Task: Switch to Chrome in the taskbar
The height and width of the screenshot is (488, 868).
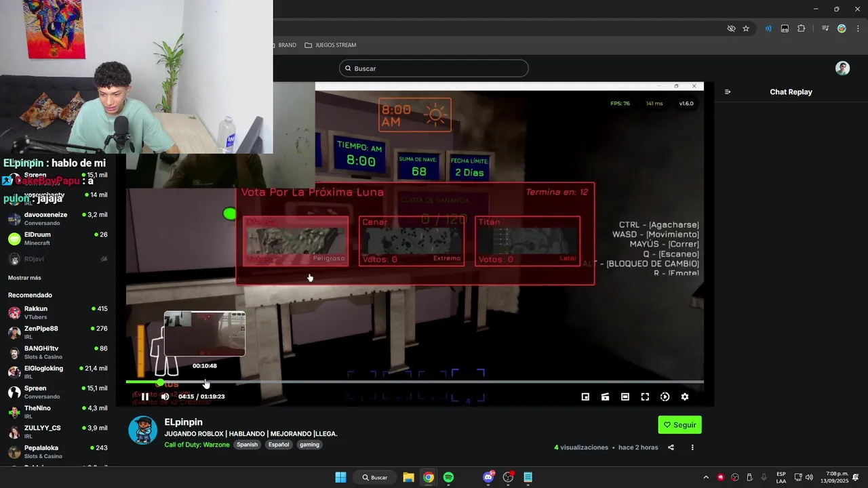Action: [x=429, y=477]
